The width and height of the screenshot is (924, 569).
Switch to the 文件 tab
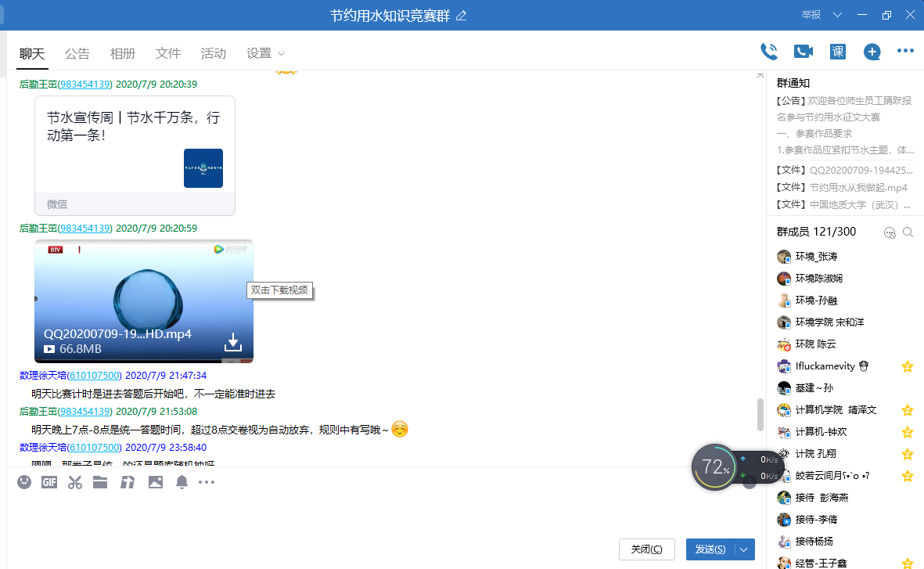pos(167,53)
